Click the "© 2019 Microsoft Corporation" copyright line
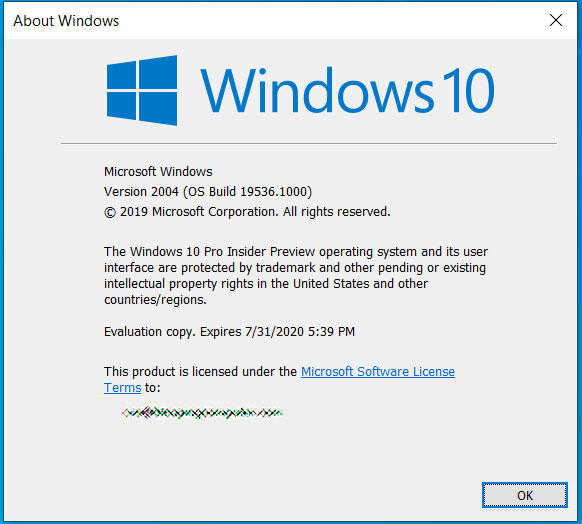The height and width of the screenshot is (524, 582). tap(247, 212)
